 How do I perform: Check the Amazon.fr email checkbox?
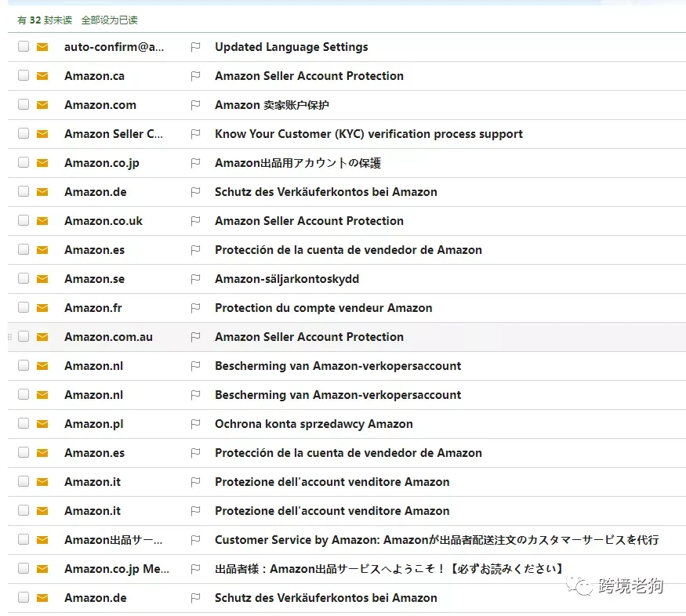pos(24,307)
